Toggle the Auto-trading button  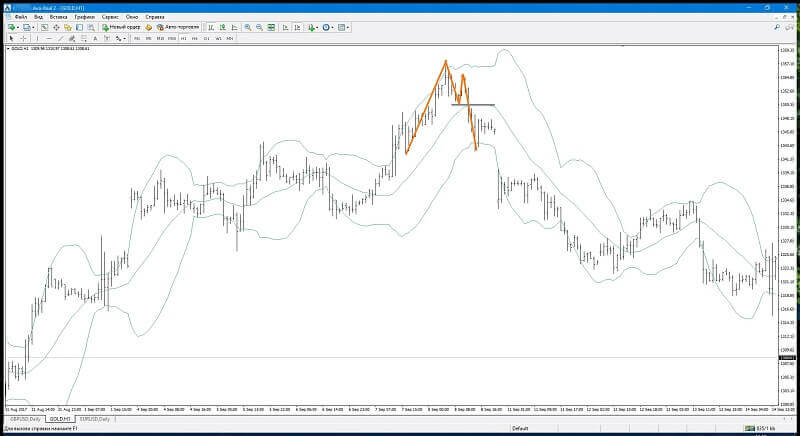pos(178,27)
